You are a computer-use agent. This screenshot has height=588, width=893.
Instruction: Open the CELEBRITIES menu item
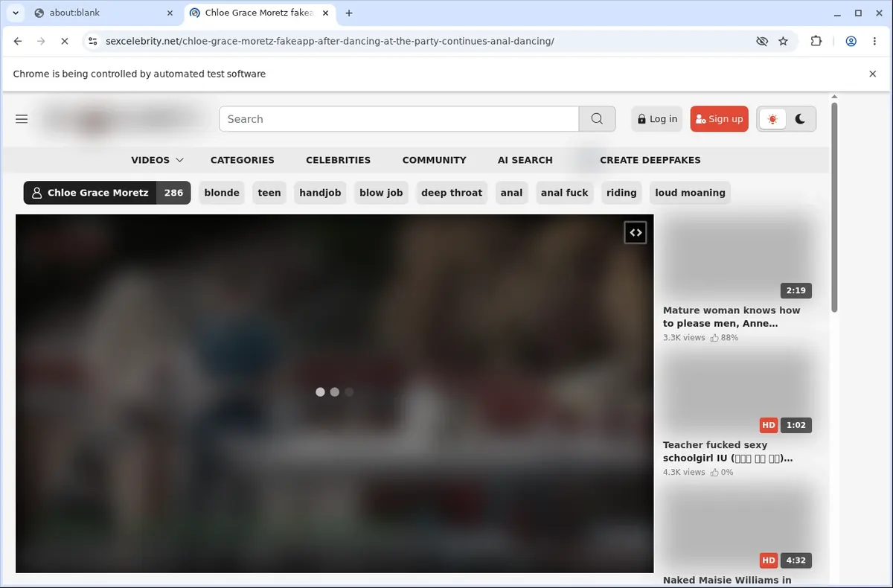click(338, 160)
